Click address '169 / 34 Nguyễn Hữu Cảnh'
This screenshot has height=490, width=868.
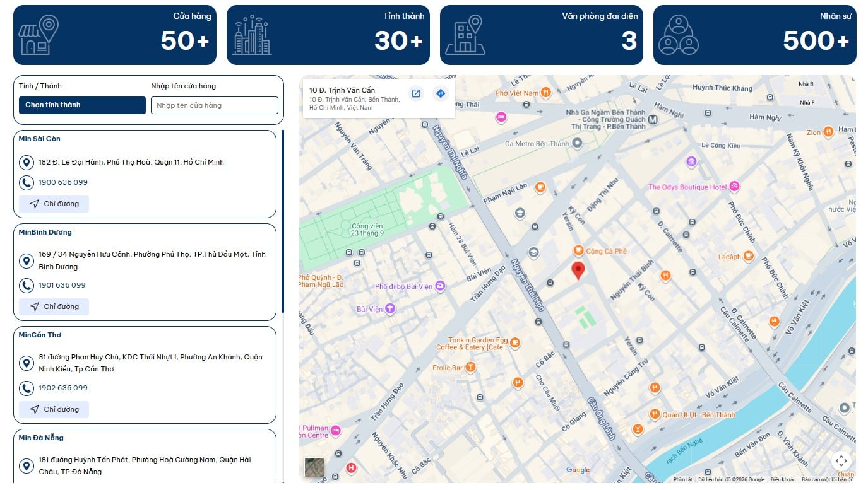click(152, 260)
